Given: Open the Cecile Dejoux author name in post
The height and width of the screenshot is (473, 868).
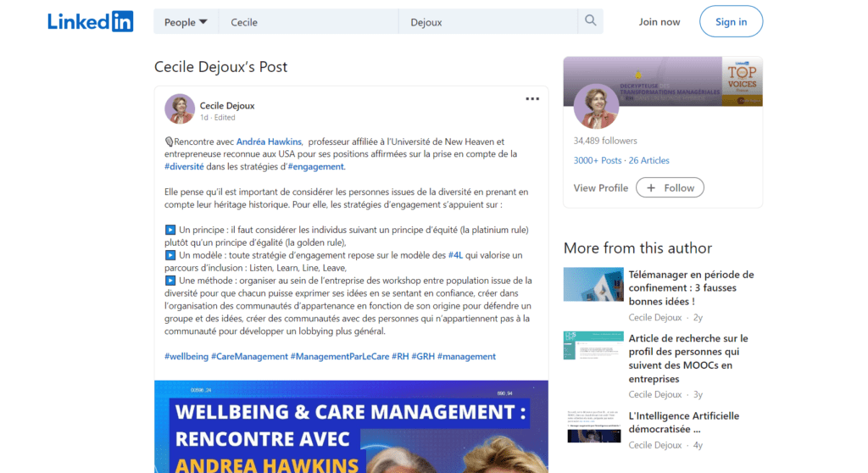Looking at the screenshot, I should coord(227,105).
